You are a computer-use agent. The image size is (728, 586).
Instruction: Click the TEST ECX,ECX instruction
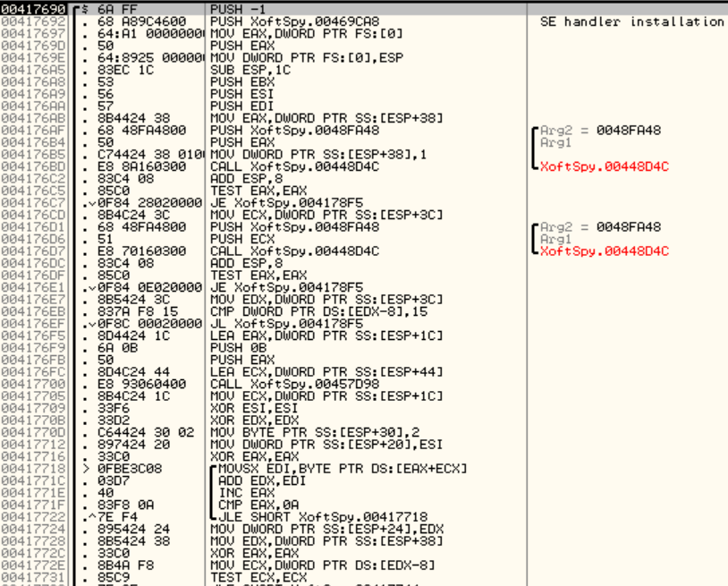(x=258, y=577)
